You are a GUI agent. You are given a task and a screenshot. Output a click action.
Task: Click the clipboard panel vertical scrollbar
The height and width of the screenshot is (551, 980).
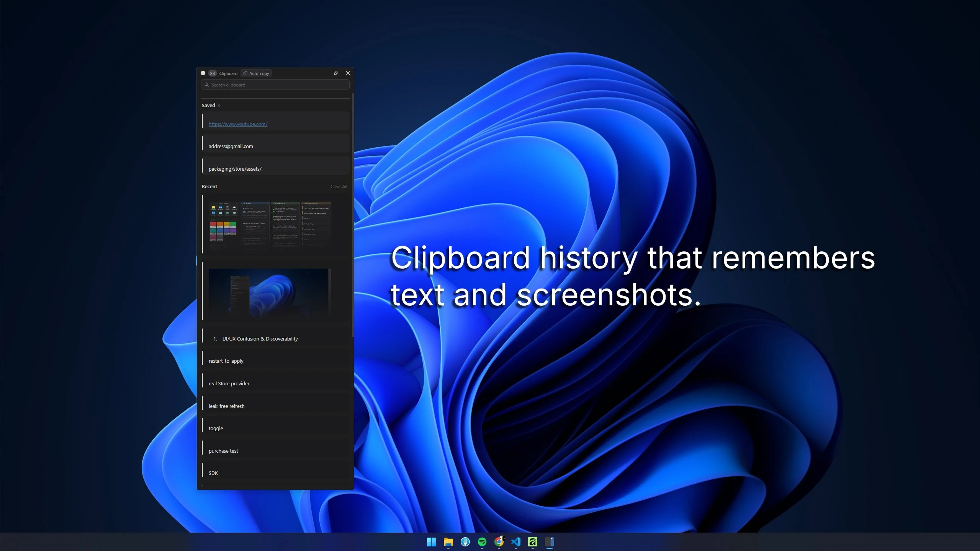pyautogui.click(x=352, y=214)
